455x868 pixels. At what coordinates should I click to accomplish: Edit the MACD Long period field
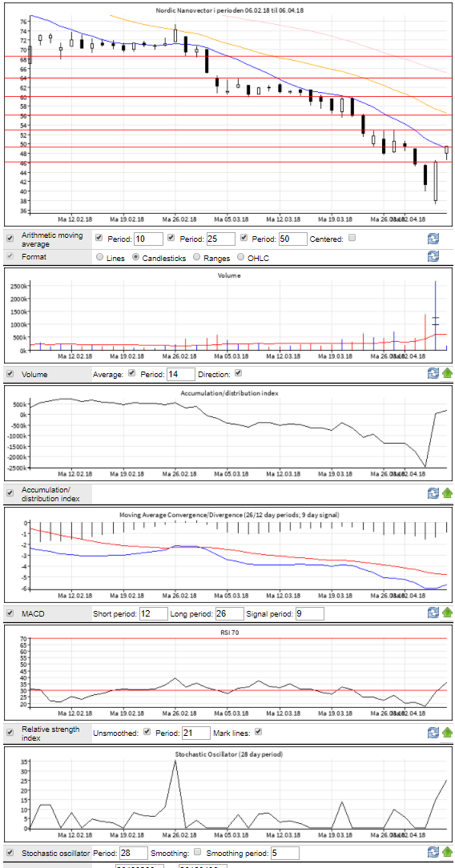pos(229,613)
